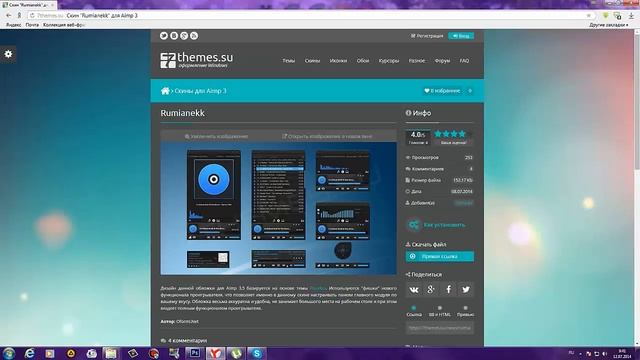
Task: Open the Форум menu item
Action: tap(442, 60)
